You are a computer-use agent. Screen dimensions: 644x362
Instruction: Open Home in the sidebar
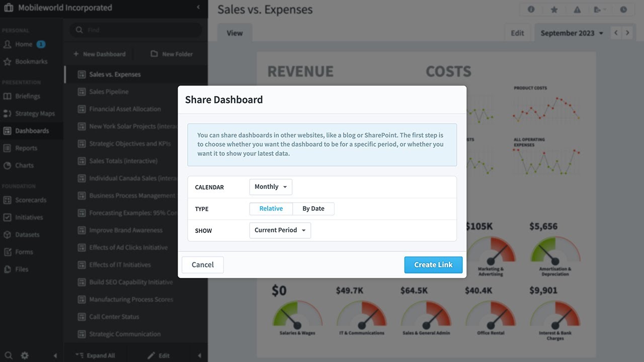click(x=24, y=44)
